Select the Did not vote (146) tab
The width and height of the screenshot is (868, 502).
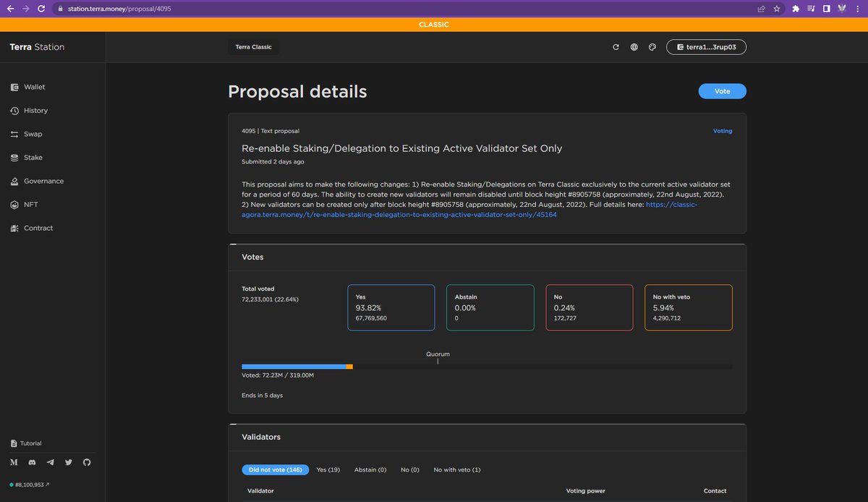[276, 470]
